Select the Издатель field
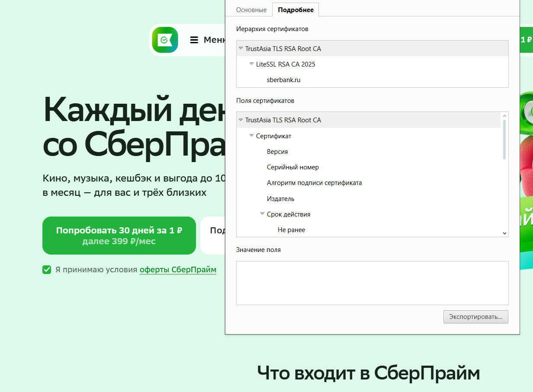The image size is (533, 392). pos(281,199)
